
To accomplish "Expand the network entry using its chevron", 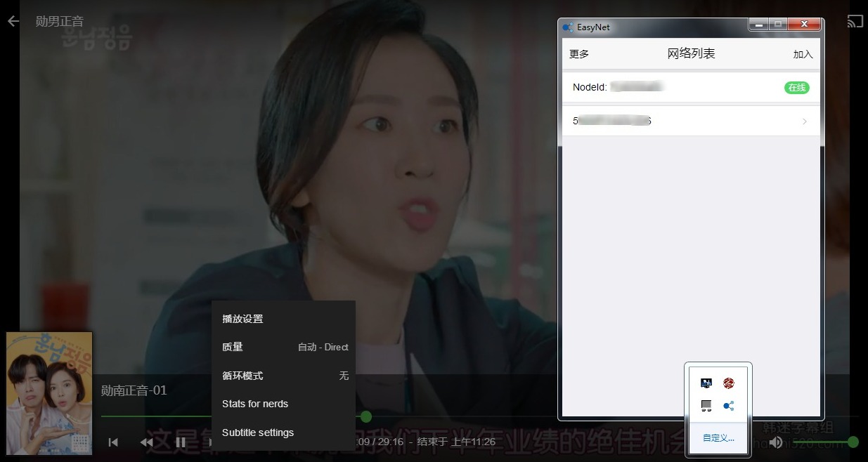I will point(805,121).
